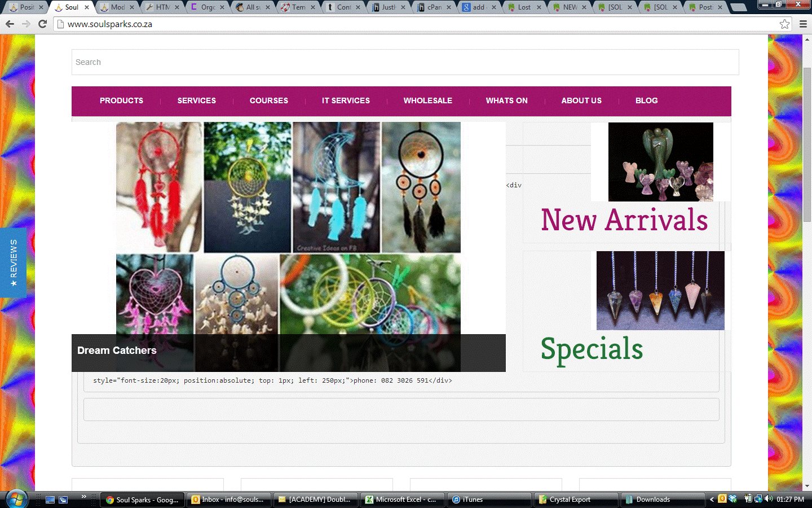The height and width of the screenshot is (508, 812).
Task: Open the Inbox Outlook taskbar button
Action: click(x=229, y=500)
